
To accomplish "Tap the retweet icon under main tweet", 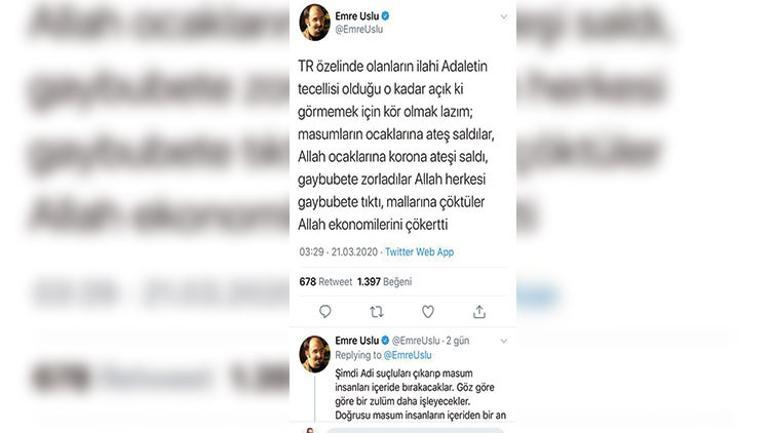I will (x=377, y=312).
